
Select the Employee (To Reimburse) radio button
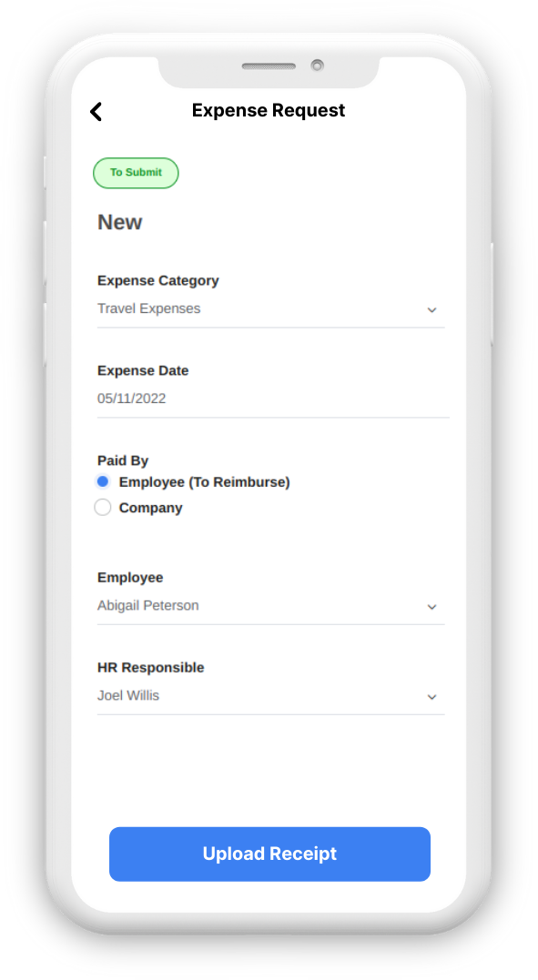click(x=103, y=482)
